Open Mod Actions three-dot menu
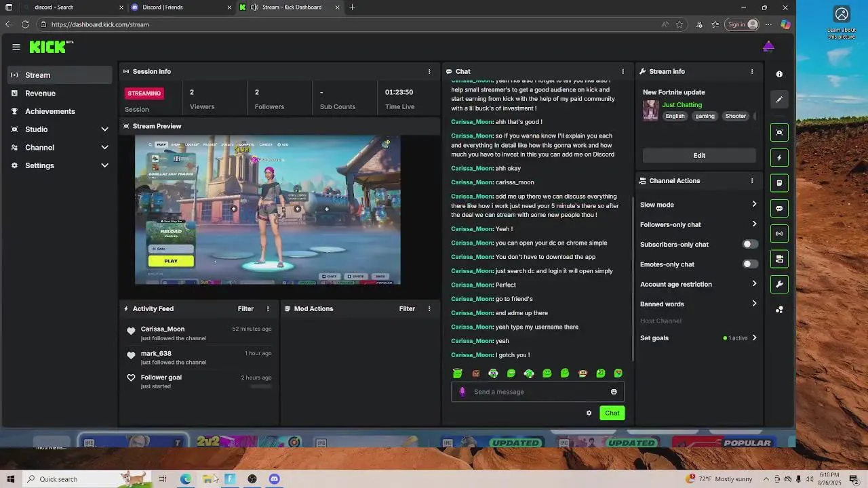 [x=429, y=308]
